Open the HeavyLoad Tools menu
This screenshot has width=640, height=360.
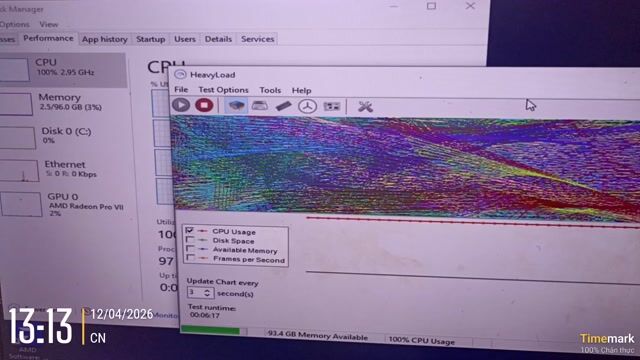coord(270,90)
